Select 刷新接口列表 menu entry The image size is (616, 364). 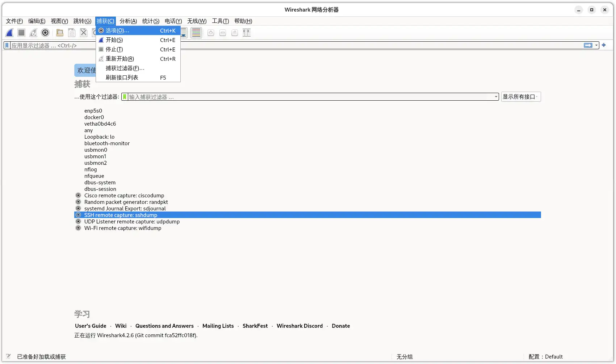[x=138, y=78]
